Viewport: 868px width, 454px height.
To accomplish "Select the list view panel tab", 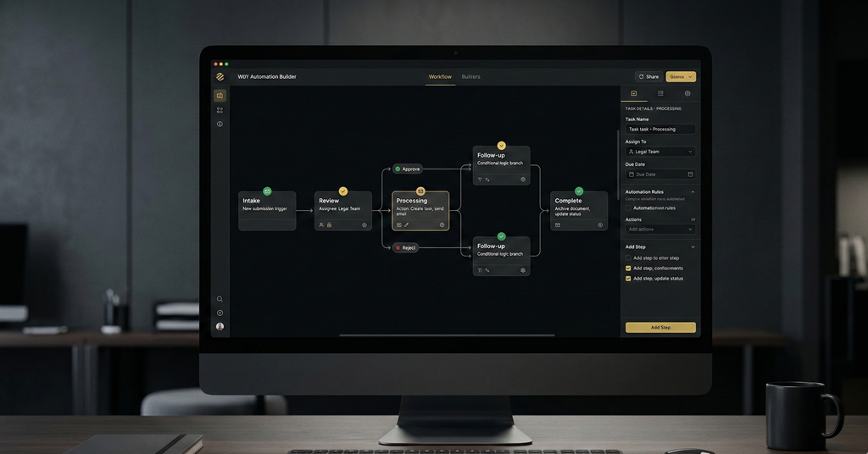I will click(x=660, y=93).
